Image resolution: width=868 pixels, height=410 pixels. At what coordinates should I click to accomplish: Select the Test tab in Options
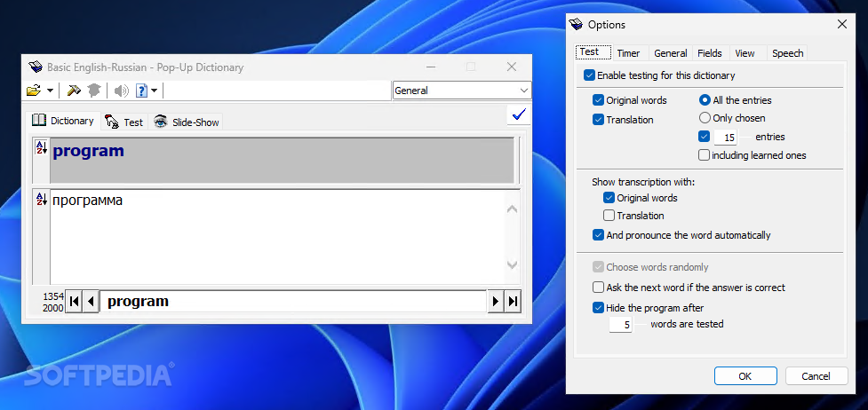[x=593, y=52]
